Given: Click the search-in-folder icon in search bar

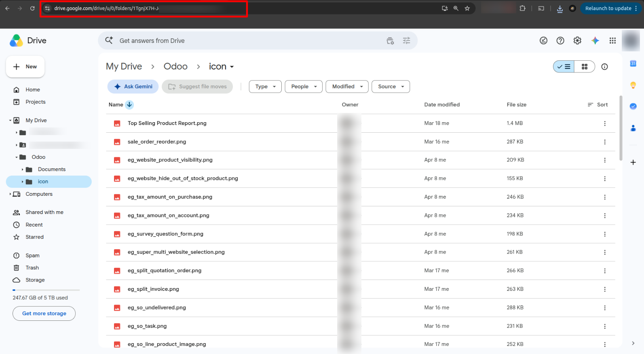Looking at the screenshot, I should 390,40.
